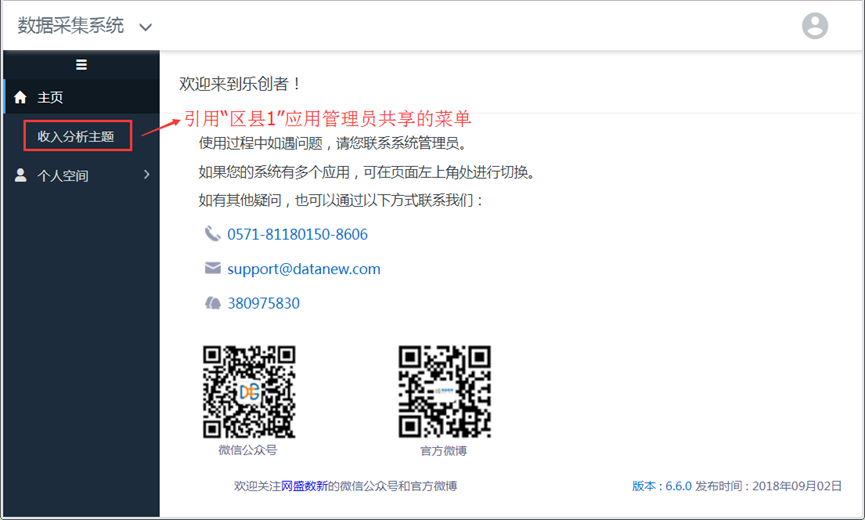Click the 官方微博 QR code image
Viewport: 865px width, 520px height.
(444, 392)
